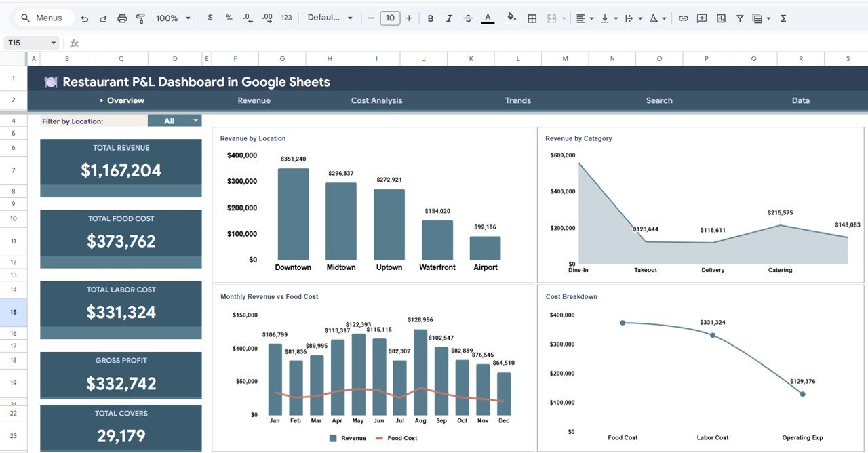868x453 pixels.
Task: Toggle italic formatting
Action: tap(449, 18)
